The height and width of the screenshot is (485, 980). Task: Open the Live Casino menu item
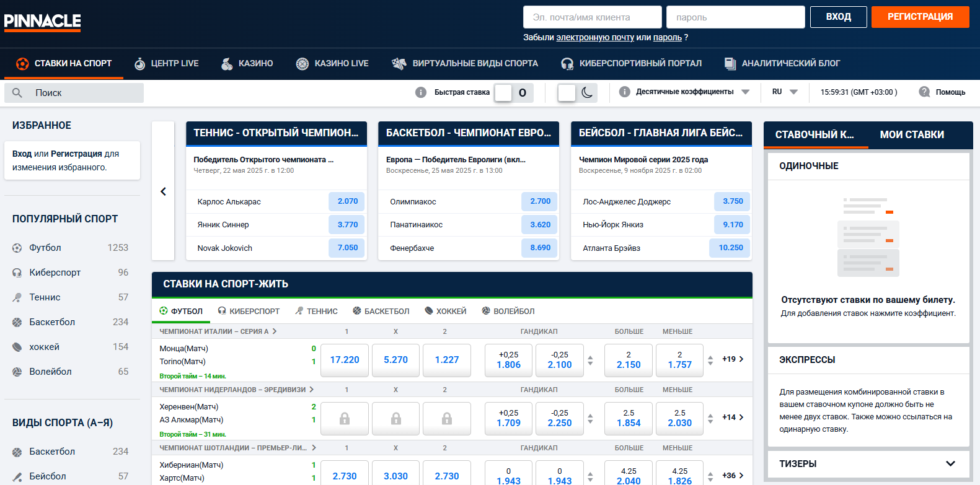pyautogui.click(x=332, y=63)
